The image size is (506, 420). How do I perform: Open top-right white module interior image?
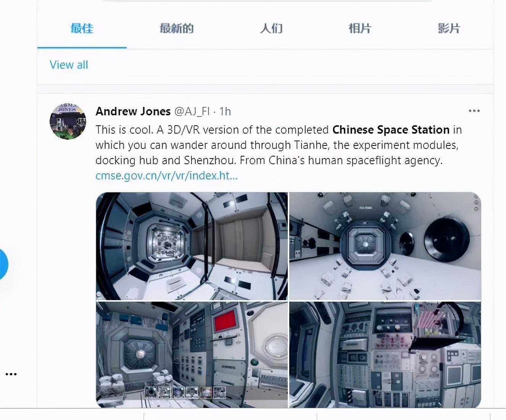point(385,246)
